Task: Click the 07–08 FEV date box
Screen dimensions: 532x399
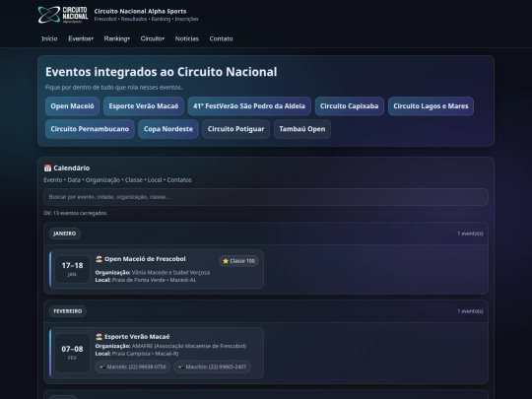Action: point(72,353)
